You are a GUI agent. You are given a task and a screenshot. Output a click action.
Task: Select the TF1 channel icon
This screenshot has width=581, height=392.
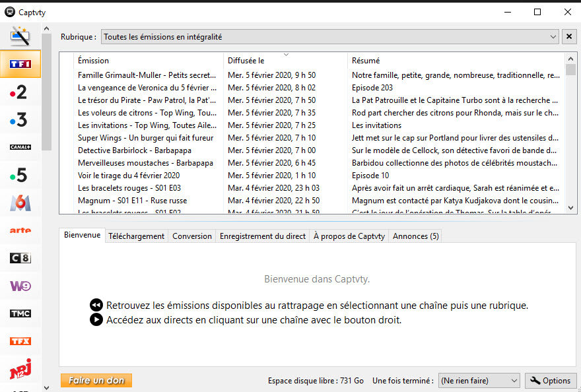pos(20,64)
